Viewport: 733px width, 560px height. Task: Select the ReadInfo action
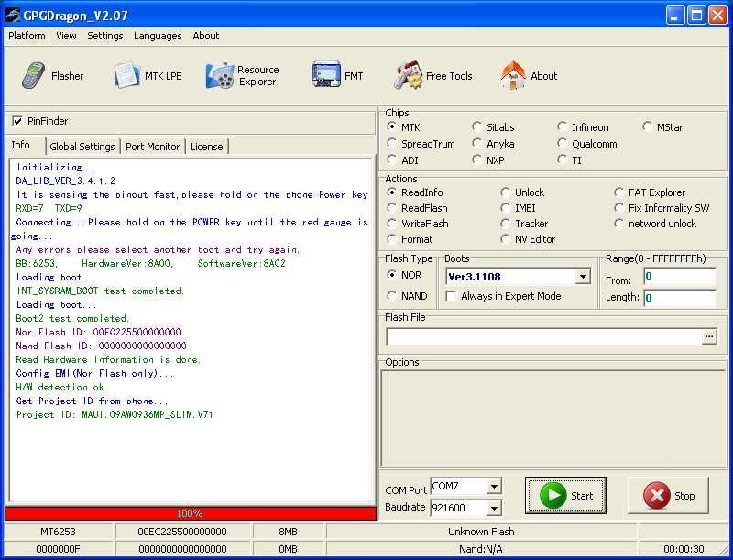pos(392,192)
